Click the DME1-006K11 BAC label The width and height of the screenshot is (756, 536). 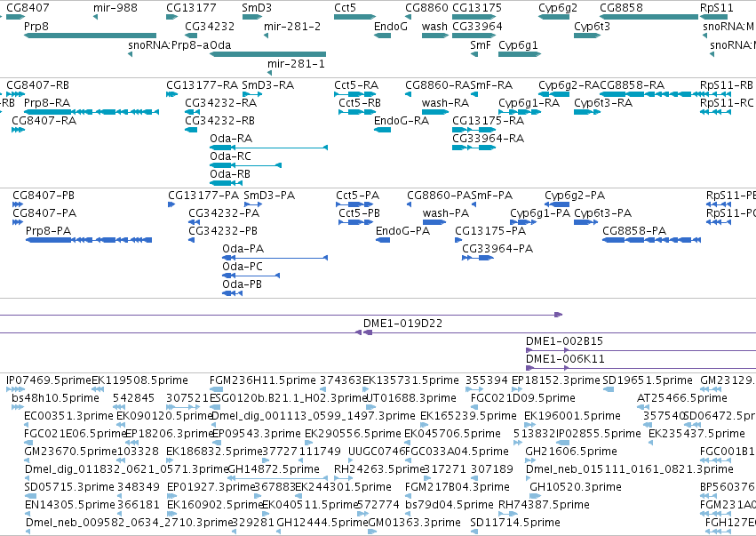(565, 359)
